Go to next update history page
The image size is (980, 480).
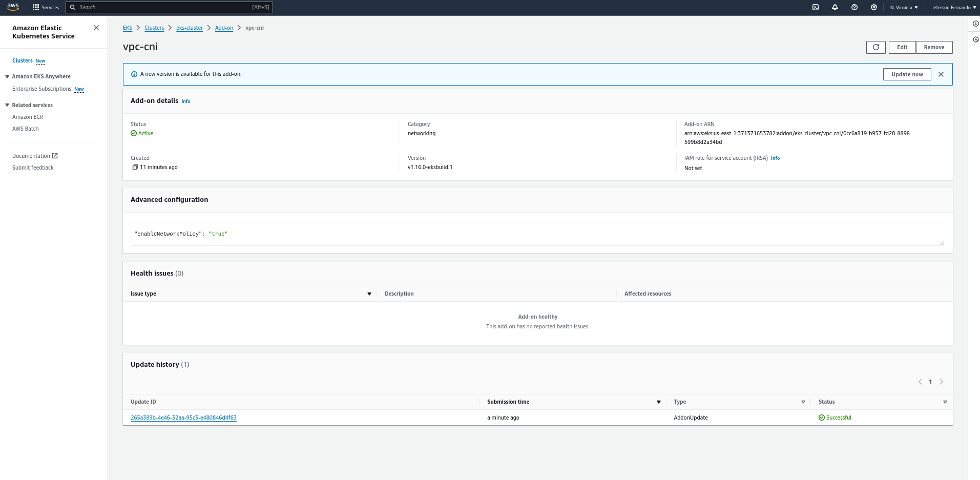coord(942,382)
